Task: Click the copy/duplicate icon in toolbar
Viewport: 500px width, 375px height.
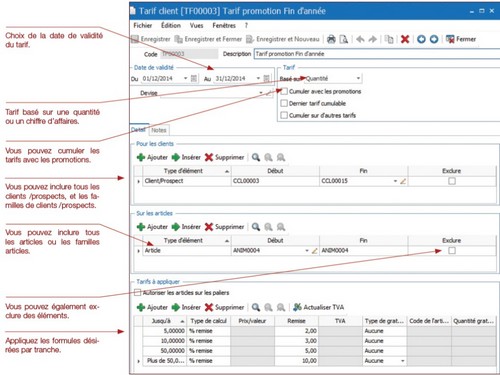Action: (x=389, y=39)
